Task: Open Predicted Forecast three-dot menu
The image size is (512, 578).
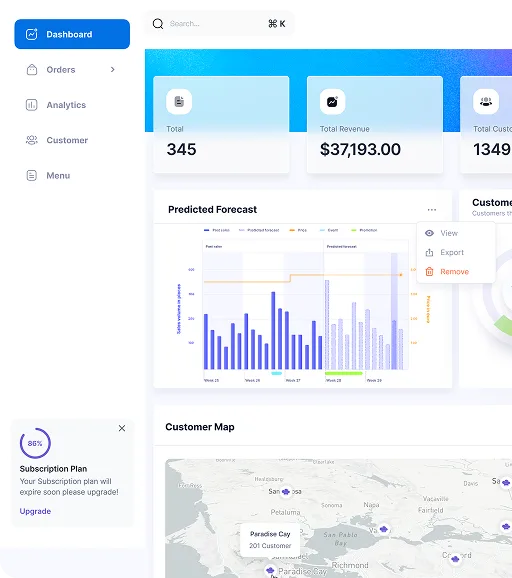Action: [432, 209]
